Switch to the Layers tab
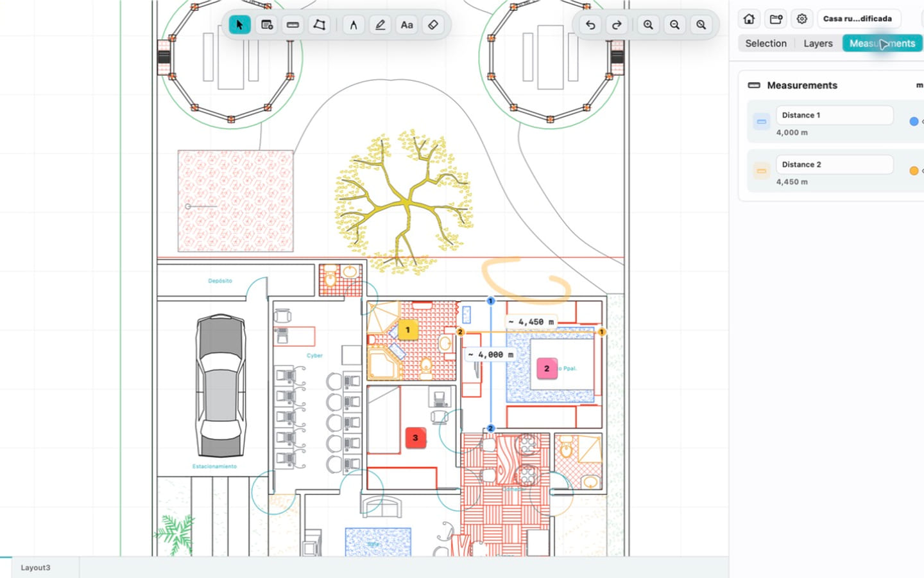The width and height of the screenshot is (924, 578). click(818, 43)
